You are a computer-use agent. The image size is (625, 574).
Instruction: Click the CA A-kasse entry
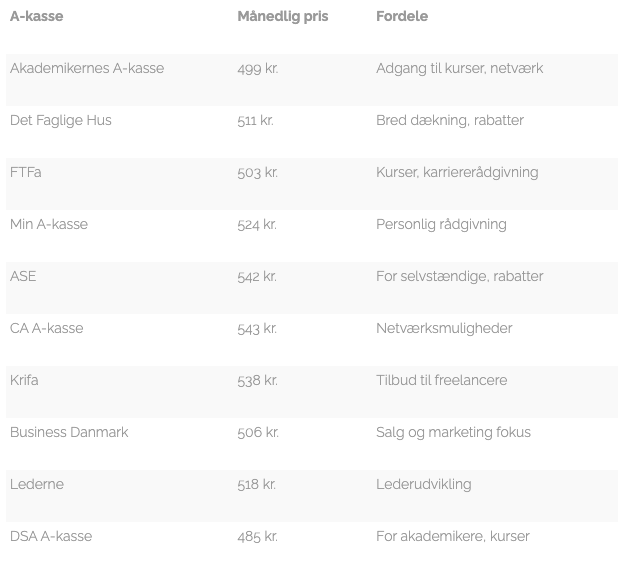pos(47,329)
